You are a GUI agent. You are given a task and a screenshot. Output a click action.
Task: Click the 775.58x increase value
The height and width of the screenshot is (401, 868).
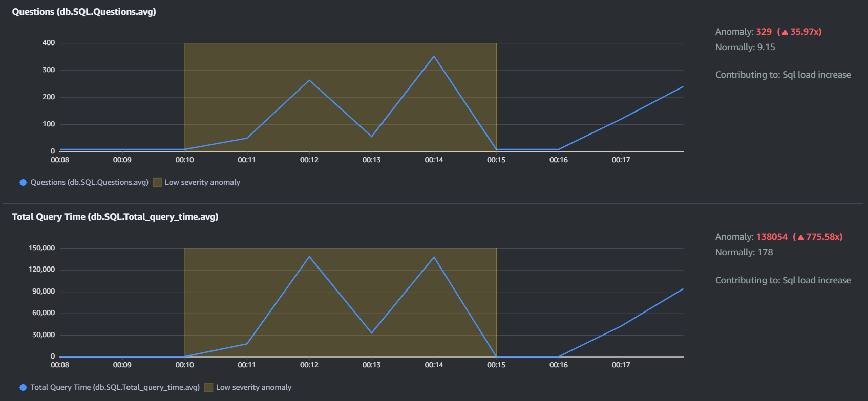822,237
